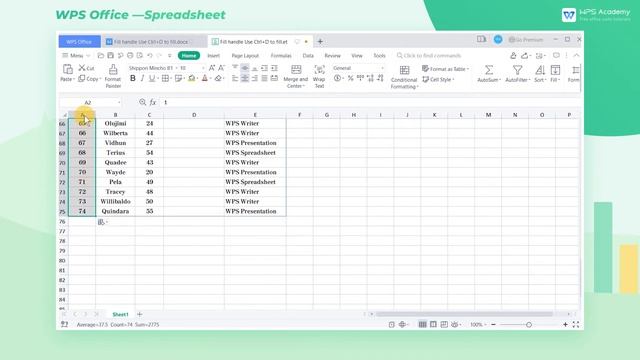The image size is (640, 360).
Task: Click the AutoFilter funnel icon
Action: click(517, 70)
